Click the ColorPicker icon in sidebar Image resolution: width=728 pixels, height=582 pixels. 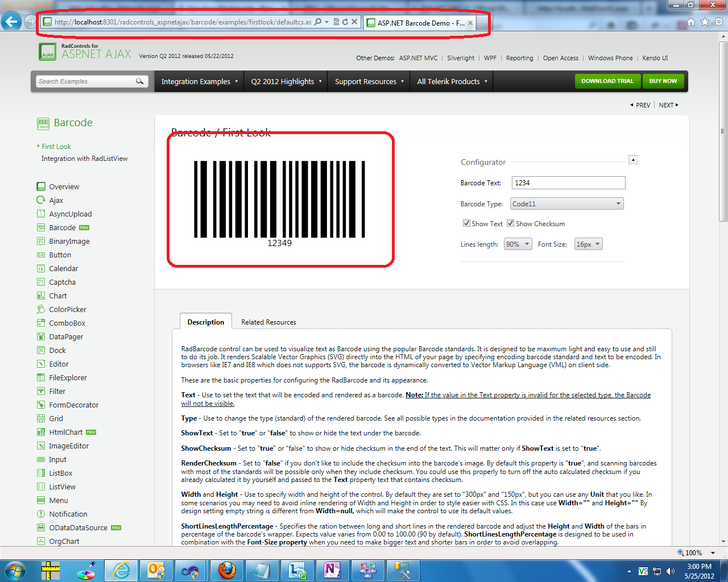(41, 309)
